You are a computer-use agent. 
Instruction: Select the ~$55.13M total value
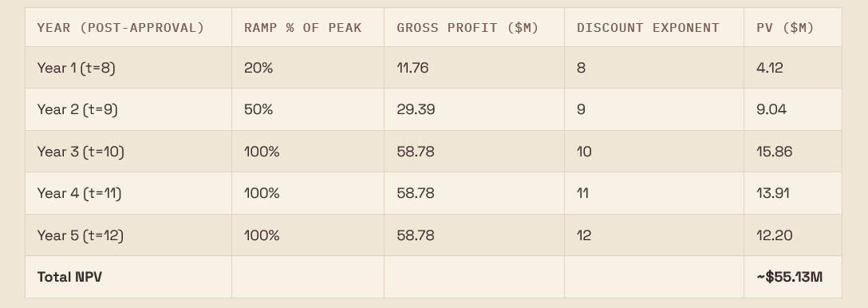(789, 277)
